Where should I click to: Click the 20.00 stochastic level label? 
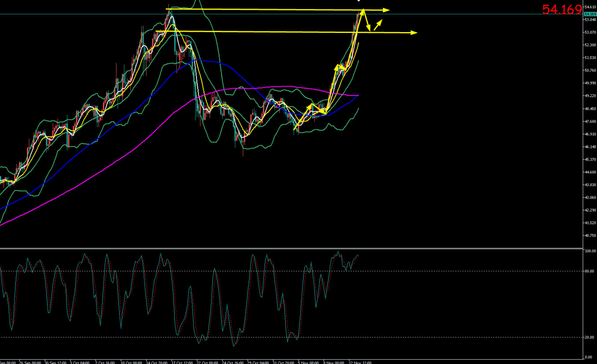click(590, 337)
